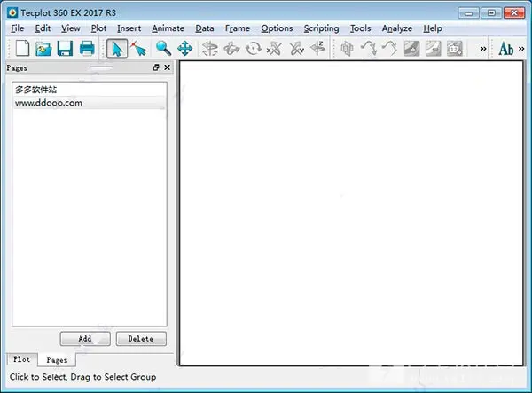This screenshot has width=532, height=393.
Task: Insert text with the Ab tool
Action: pos(506,49)
